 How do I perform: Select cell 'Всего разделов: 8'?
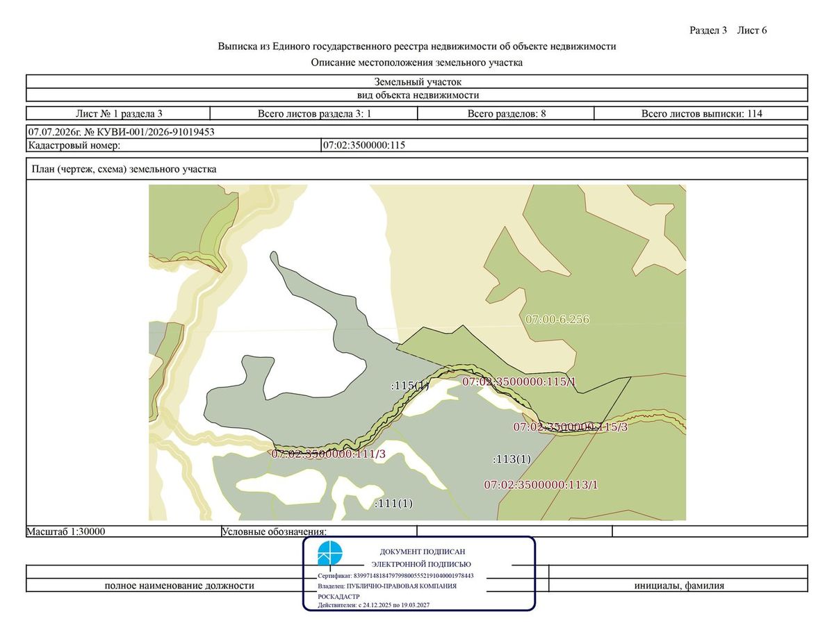[x=507, y=113]
